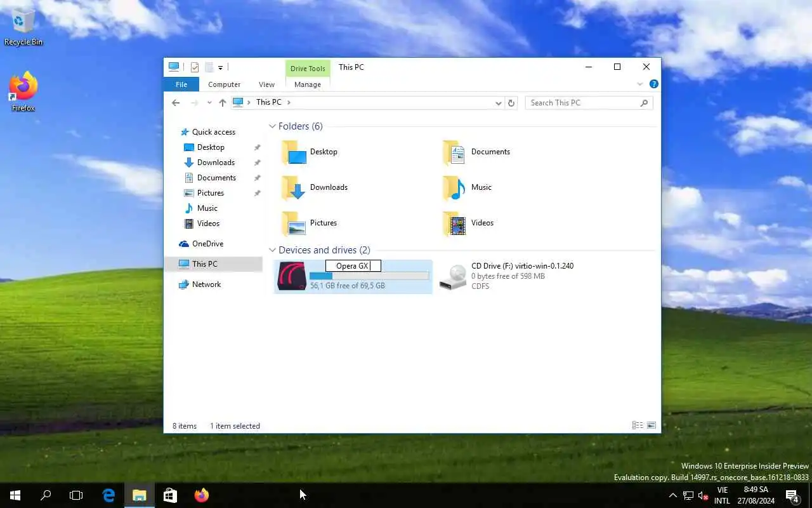Open the Manage tab under Drive Tools

pyautogui.click(x=308, y=84)
